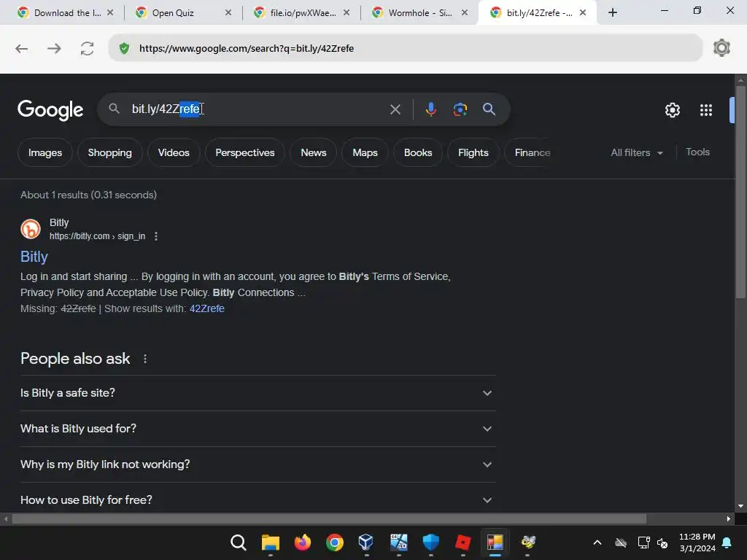Open Google Chrome from the taskbar
747x560 pixels.
click(x=334, y=542)
